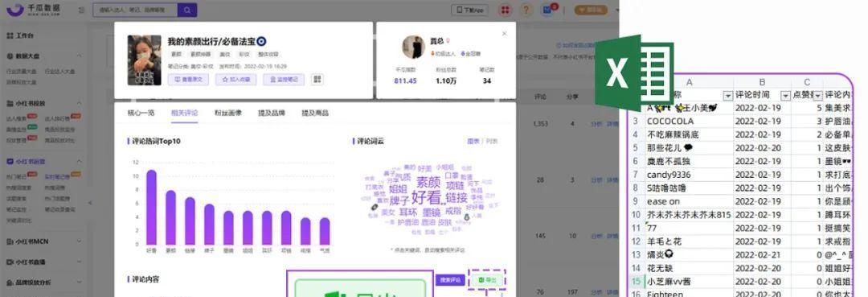The image size is (868, 297).
Task: Click the tallest bar 好看 in chart
Action: [151, 208]
